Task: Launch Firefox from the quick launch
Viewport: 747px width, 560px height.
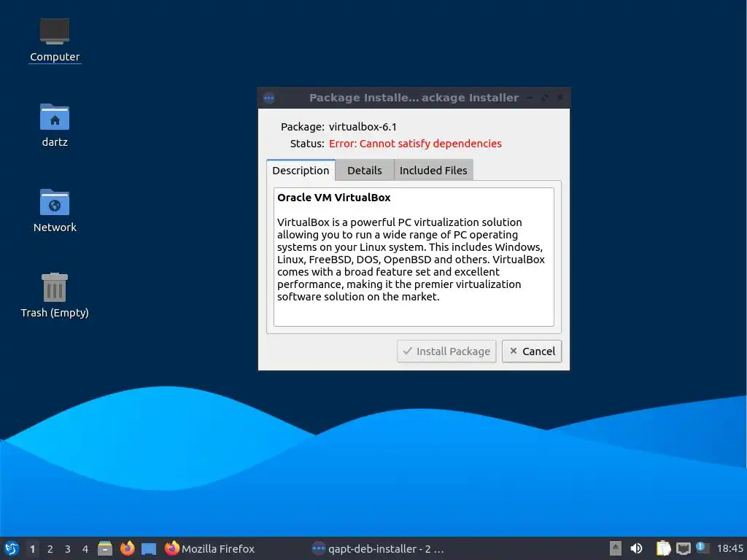Action: coord(127,548)
